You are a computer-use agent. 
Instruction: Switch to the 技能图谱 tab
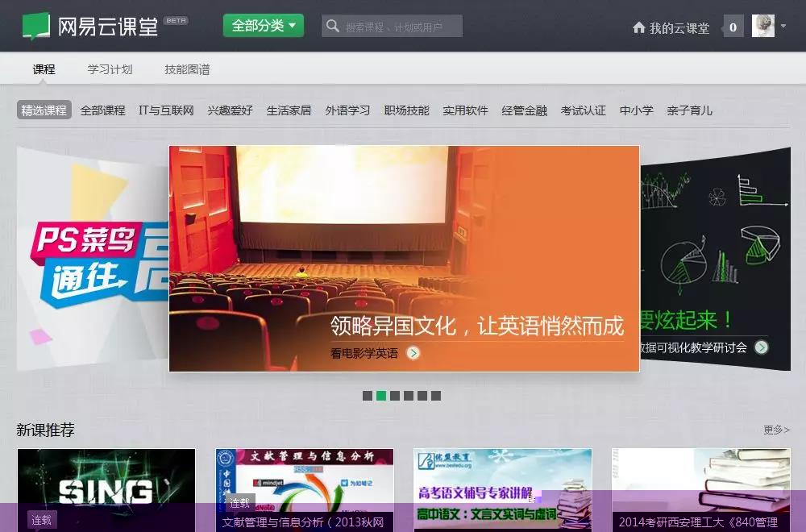[x=187, y=69]
